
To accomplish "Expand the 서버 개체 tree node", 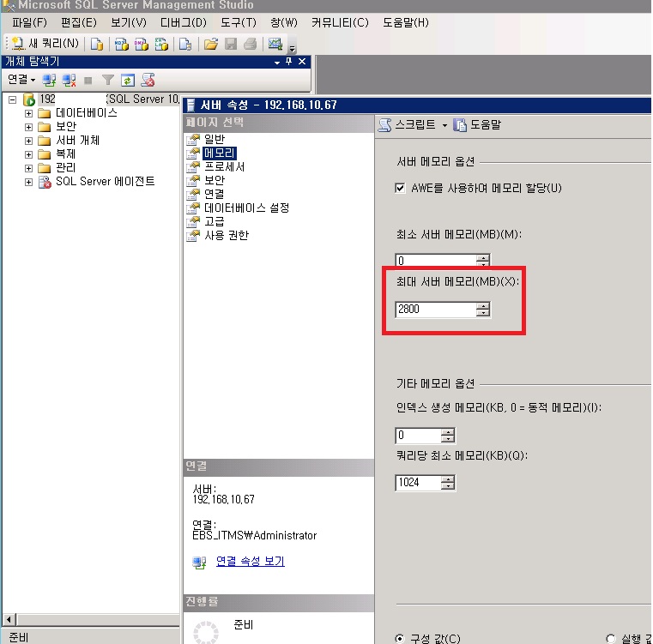I will coord(28,141).
